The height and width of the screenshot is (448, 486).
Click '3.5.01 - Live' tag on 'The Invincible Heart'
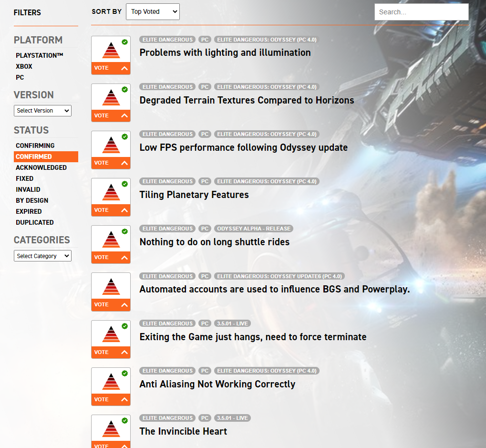pyautogui.click(x=232, y=418)
